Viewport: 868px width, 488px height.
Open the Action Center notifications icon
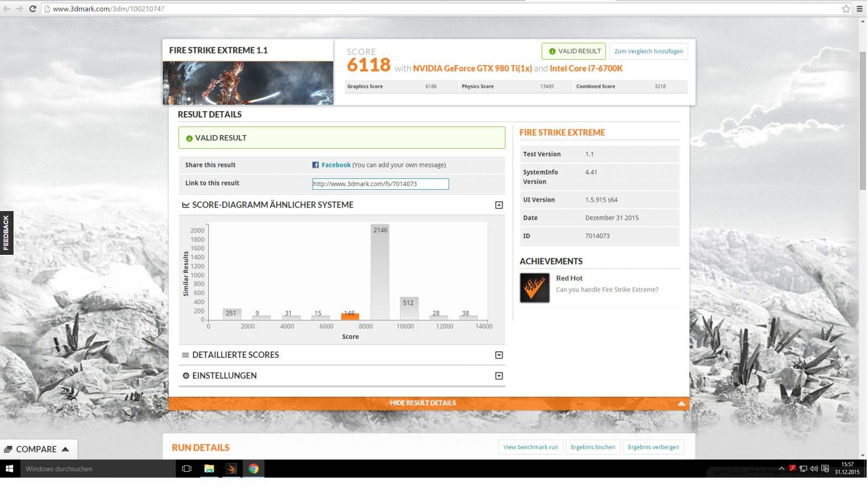(825, 468)
